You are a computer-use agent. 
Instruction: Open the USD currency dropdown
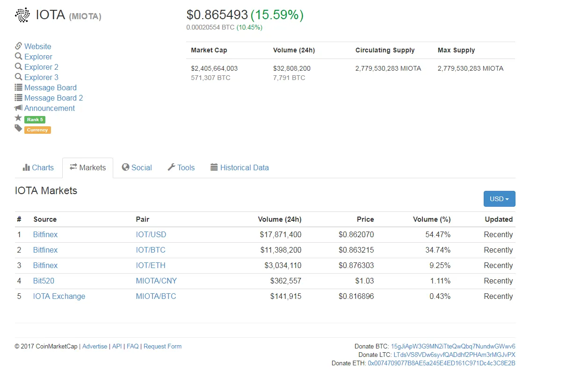pyautogui.click(x=499, y=199)
